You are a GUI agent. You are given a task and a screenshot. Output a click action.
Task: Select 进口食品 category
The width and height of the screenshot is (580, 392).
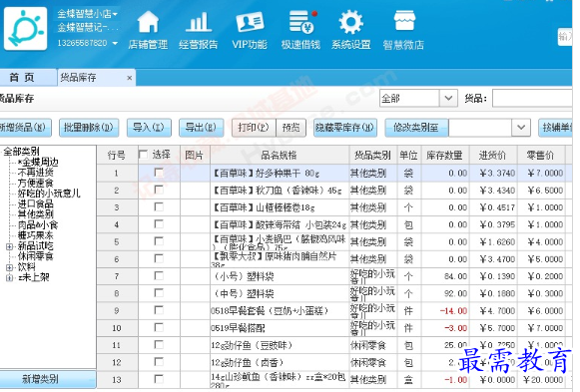click(36, 203)
